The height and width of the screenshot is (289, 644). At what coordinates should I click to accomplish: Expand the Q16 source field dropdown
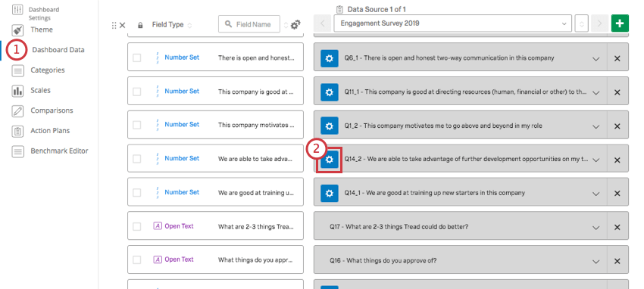click(596, 262)
